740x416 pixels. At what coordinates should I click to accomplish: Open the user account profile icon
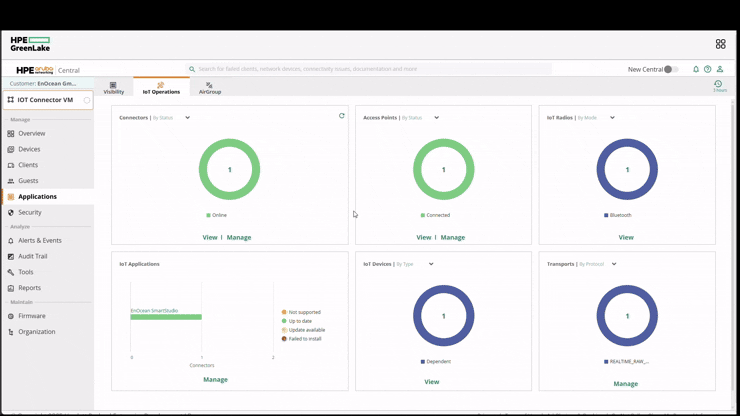click(720, 69)
